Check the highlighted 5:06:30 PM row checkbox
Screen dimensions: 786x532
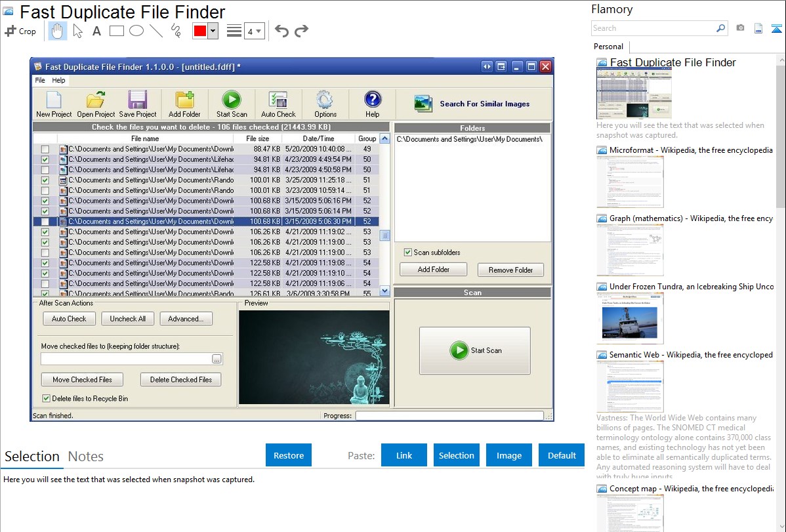tap(45, 222)
